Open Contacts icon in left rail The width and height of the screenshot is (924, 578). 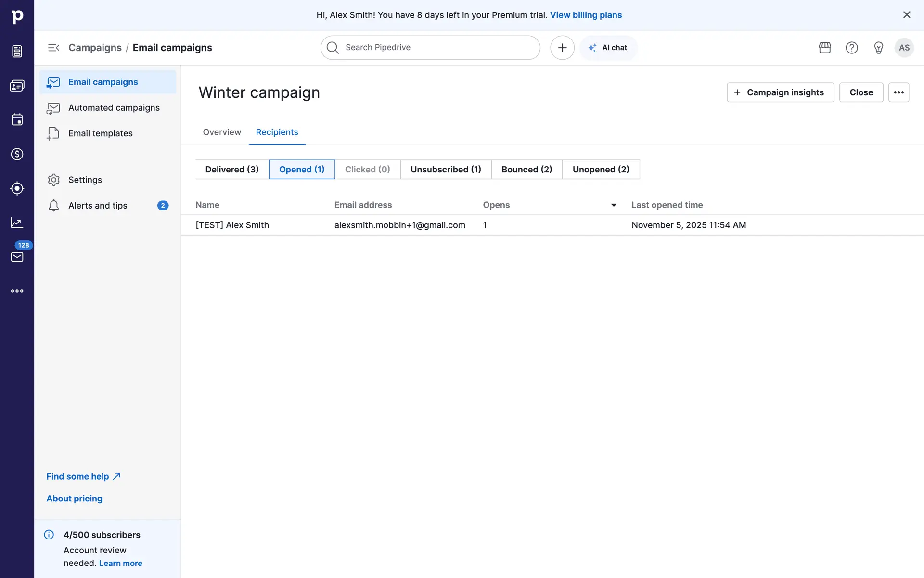point(17,86)
